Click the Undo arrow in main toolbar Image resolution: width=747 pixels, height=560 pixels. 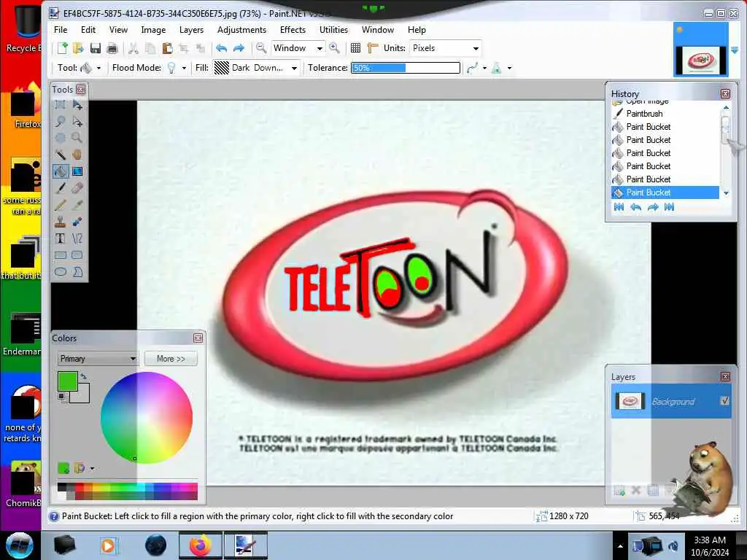(x=221, y=48)
